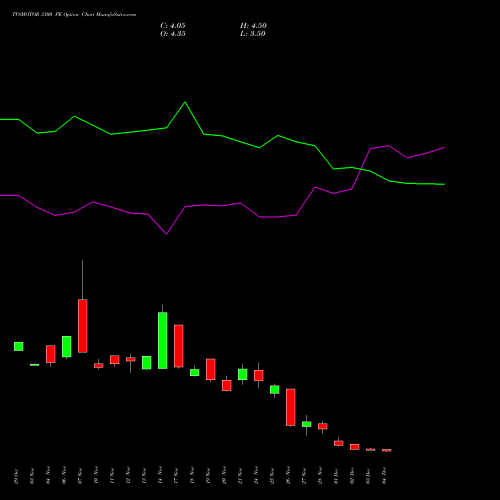Click the '29 Oct' date label
Viewport: 500px width, 500px height.
16,476
